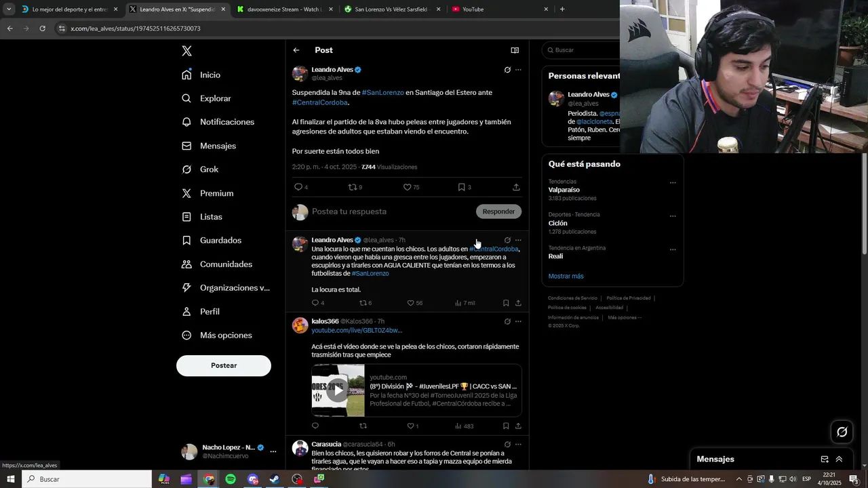
Task: Open account menu dots beside Nacho Lopez
Action: [x=273, y=451]
